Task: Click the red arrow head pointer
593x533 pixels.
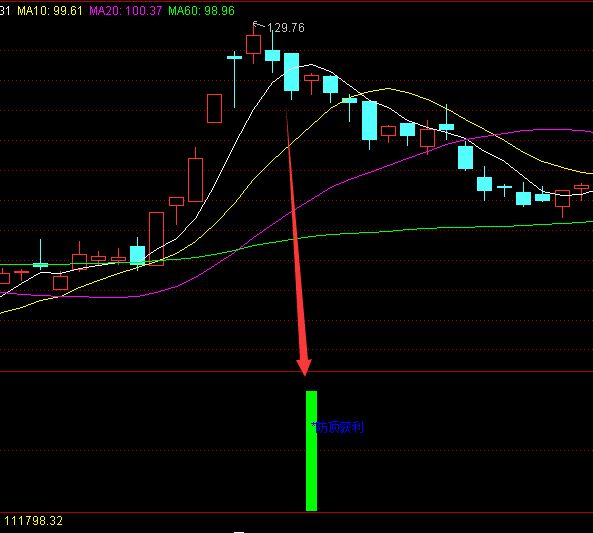Action: click(x=304, y=366)
